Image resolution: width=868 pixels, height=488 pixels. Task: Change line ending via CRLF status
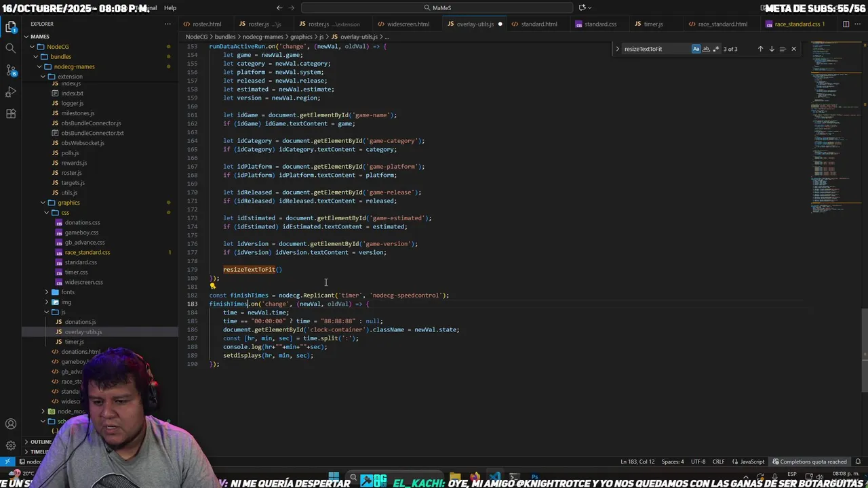click(x=718, y=462)
